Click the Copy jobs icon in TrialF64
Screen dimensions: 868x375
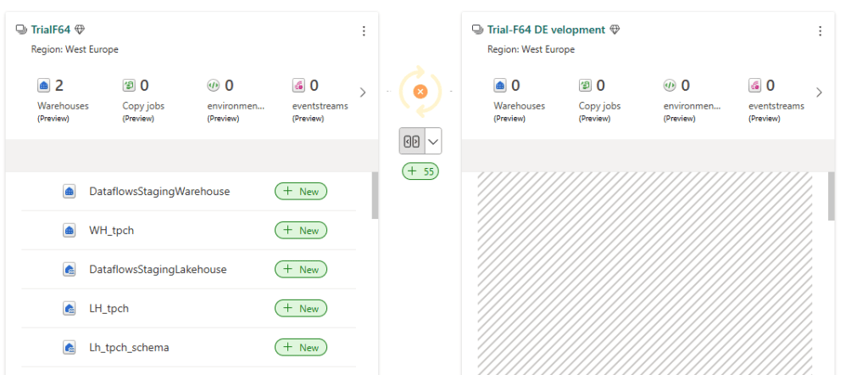click(129, 85)
